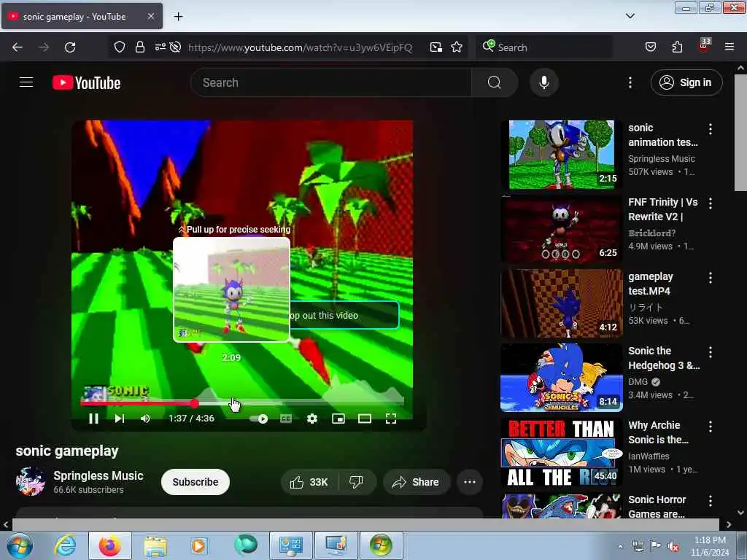Close the sonic gameplay tab
Screen dimensions: 747x560
(150, 16)
